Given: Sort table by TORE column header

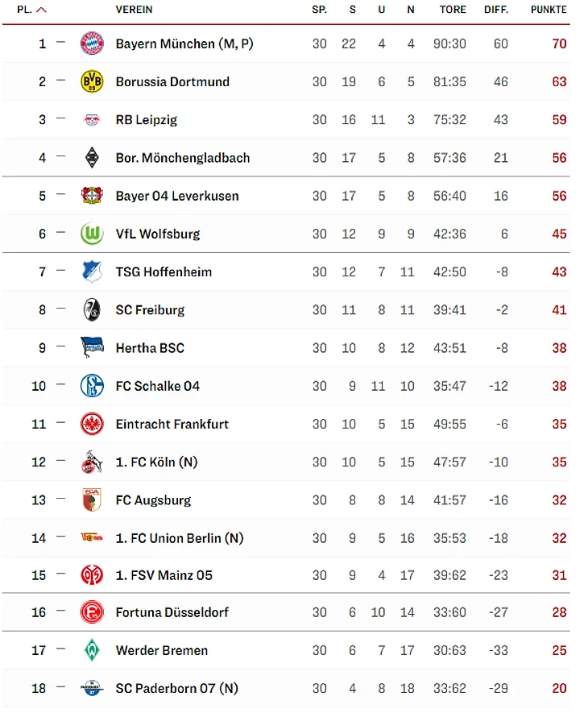Looking at the screenshot, I should [453, 10].
